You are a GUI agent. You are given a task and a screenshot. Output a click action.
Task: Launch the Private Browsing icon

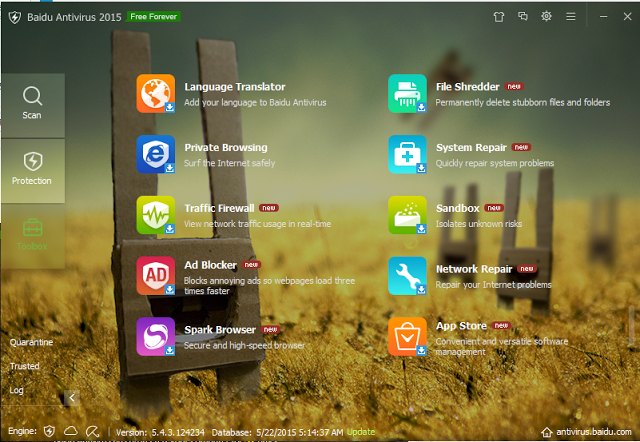156,154
